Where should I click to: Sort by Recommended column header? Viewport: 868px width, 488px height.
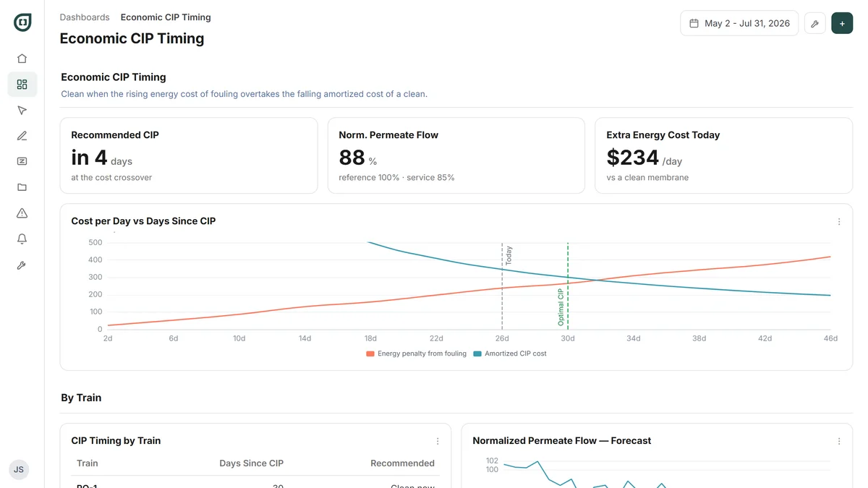click(402, 463)
